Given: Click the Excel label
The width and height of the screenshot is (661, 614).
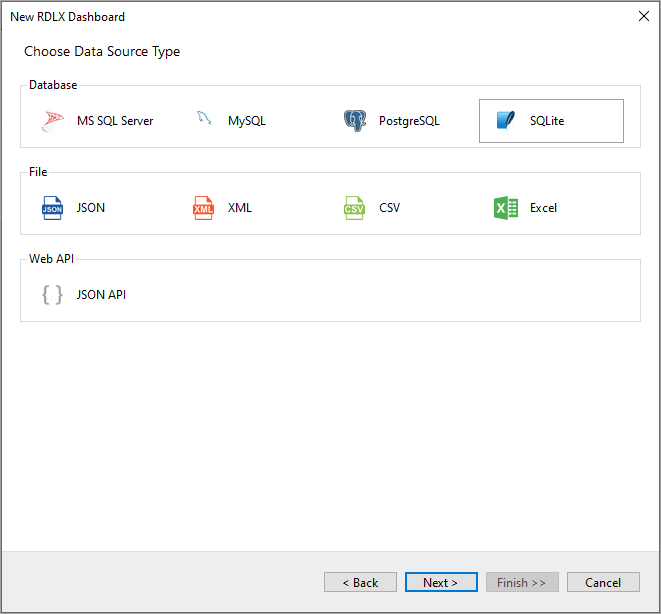Looking at the screenshot, I should (543, 208).
